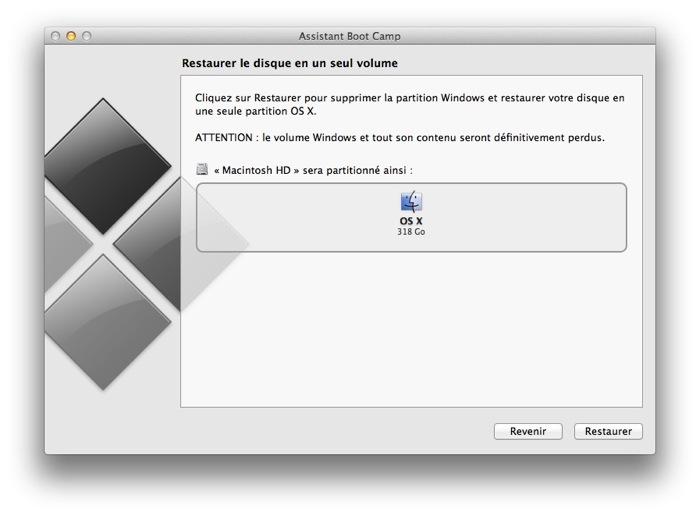Click the "318 Go" partition size text
Viewport: 700px width, 516px height.
click(x=411, y=232)
